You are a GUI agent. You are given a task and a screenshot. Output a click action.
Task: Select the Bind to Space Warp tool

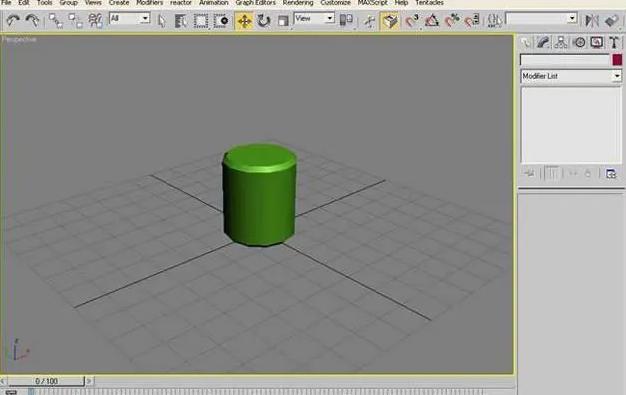95,20
